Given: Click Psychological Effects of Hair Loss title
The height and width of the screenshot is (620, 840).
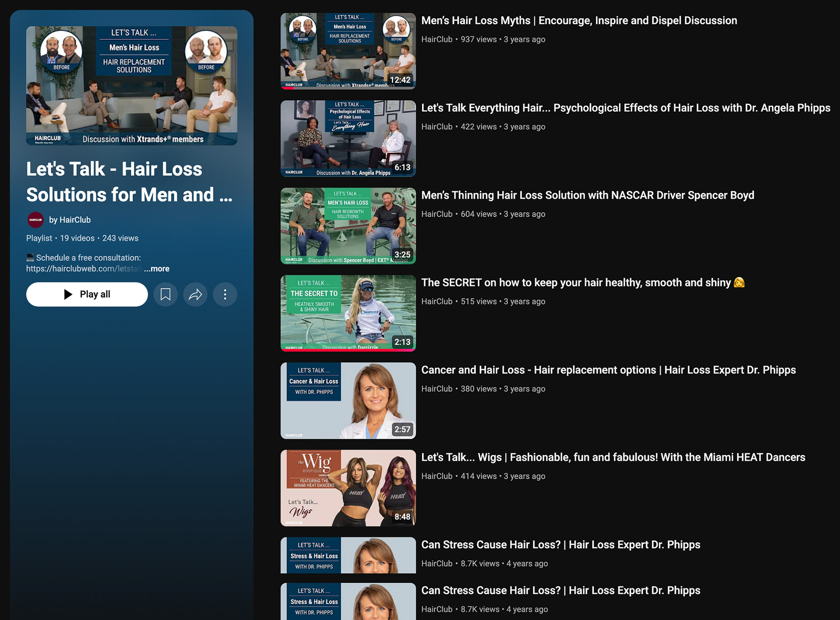Looking at the screenshot, I should [626, 108].
